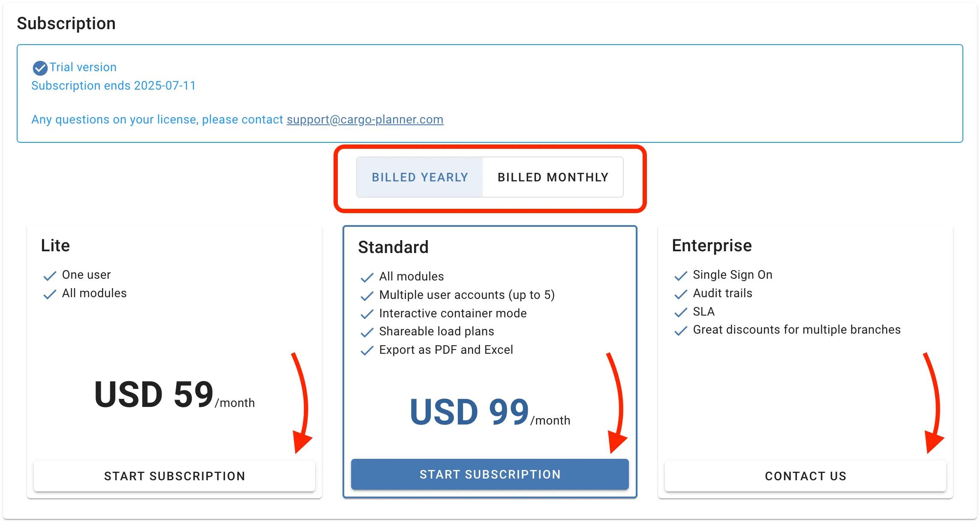Click the checkmark beside One user

pyautogui.click(x=50, y=276)
